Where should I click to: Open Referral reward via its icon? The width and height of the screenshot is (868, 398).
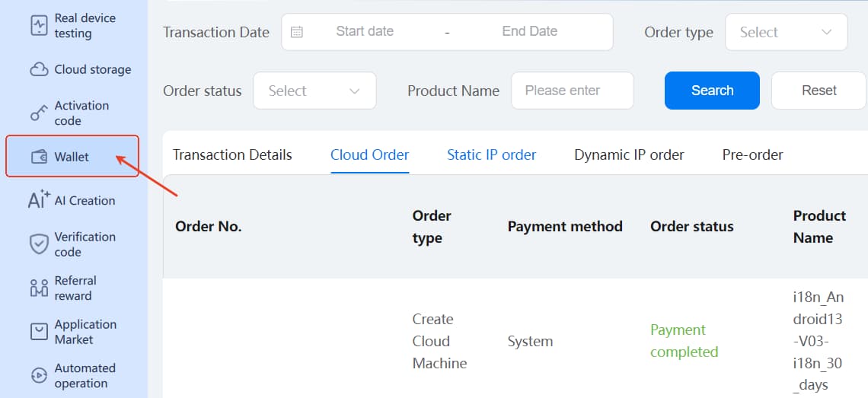39,288
